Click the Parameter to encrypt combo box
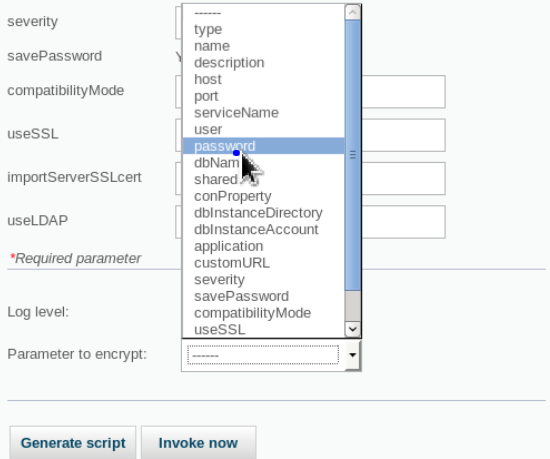This screenshot has height=459, width=550. (x=271, y=355)
